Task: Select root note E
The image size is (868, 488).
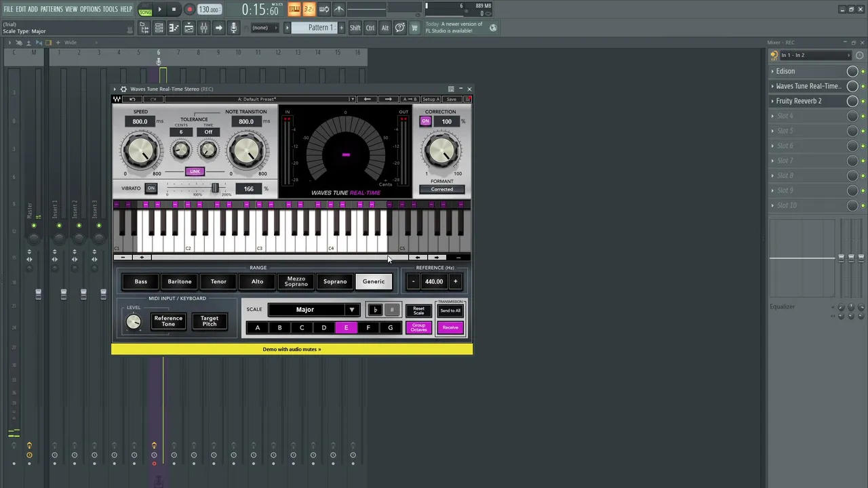Action: click(346, 328)
